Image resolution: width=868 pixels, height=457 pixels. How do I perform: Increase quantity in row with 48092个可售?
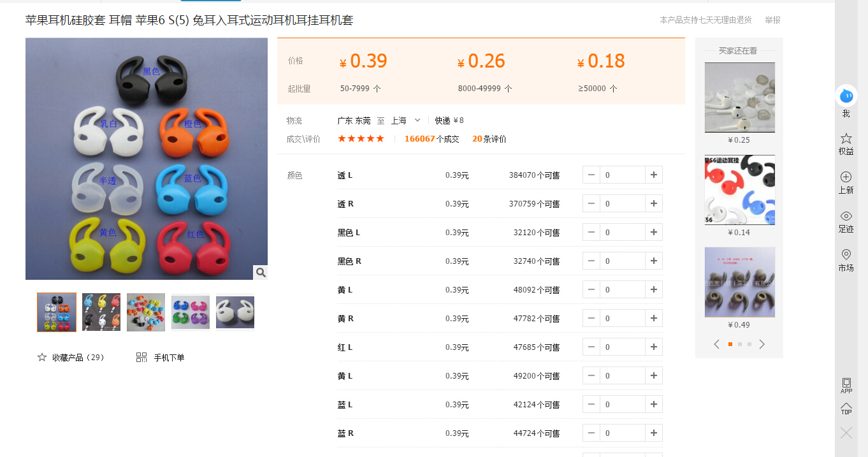pyautogui.click(x=654, y=289)
